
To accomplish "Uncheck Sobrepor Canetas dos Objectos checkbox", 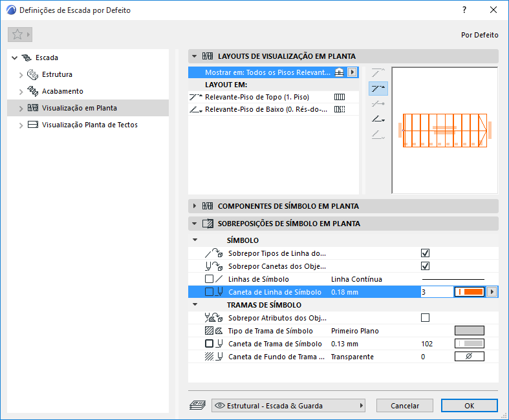I will (425, 266).
